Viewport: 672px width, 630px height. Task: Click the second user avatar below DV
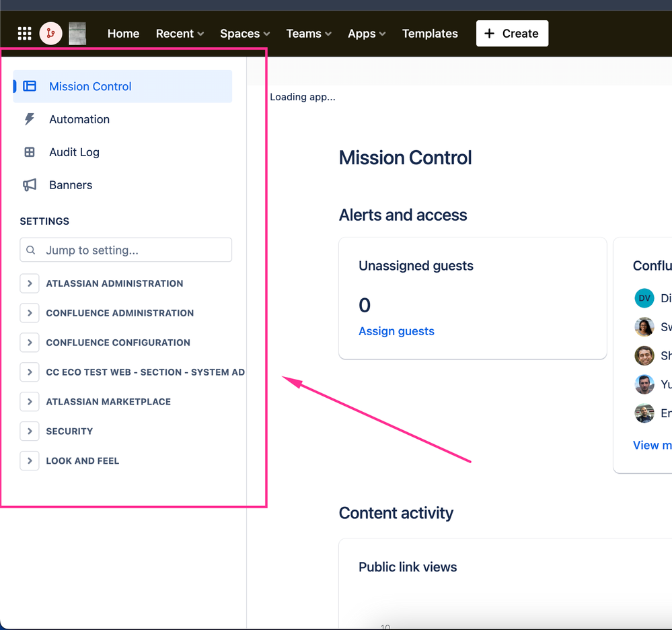[644, 327]
